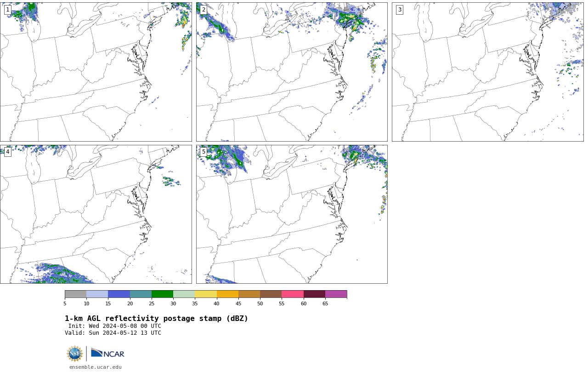Click the Init: Wed 2024-05-08 00 UTC text

click(x=115, y=326)
